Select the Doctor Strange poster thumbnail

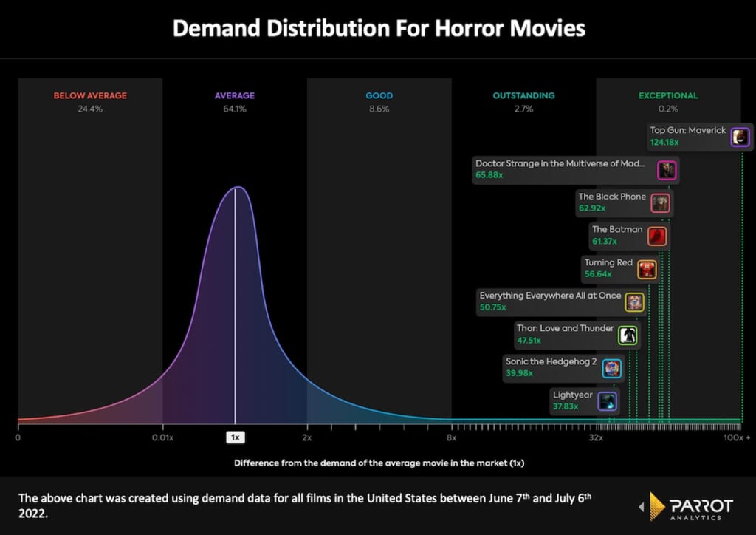(x=667, y=170)
